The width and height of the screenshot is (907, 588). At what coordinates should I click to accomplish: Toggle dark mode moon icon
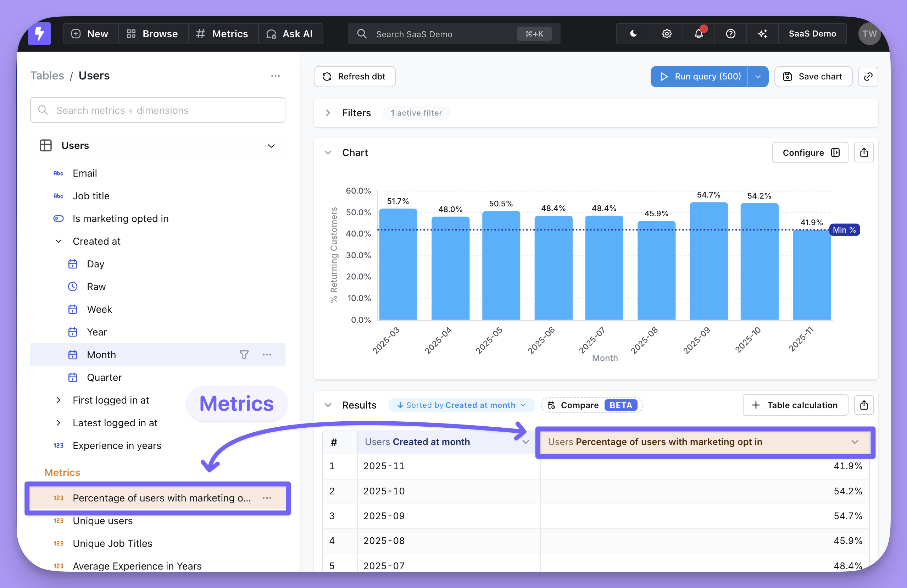(x=633, y=34)
